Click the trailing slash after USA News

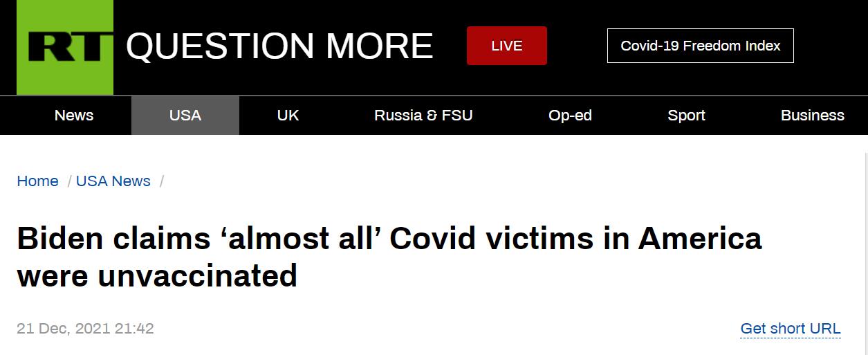point(162,182)
